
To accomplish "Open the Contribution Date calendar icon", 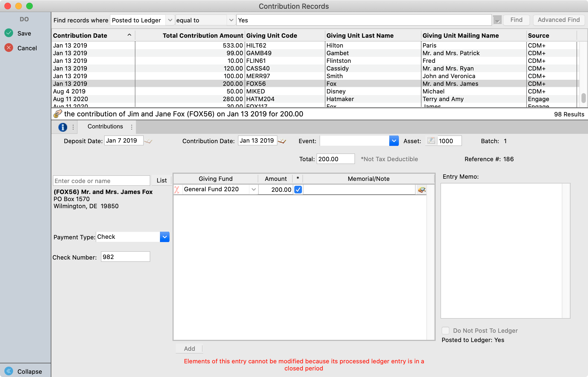I will click(282, 141).
